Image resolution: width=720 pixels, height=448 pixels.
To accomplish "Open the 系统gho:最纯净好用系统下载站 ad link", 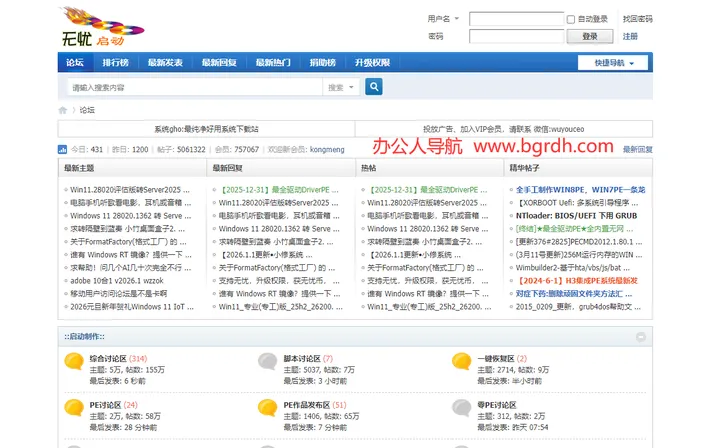I will pos(206,129).
